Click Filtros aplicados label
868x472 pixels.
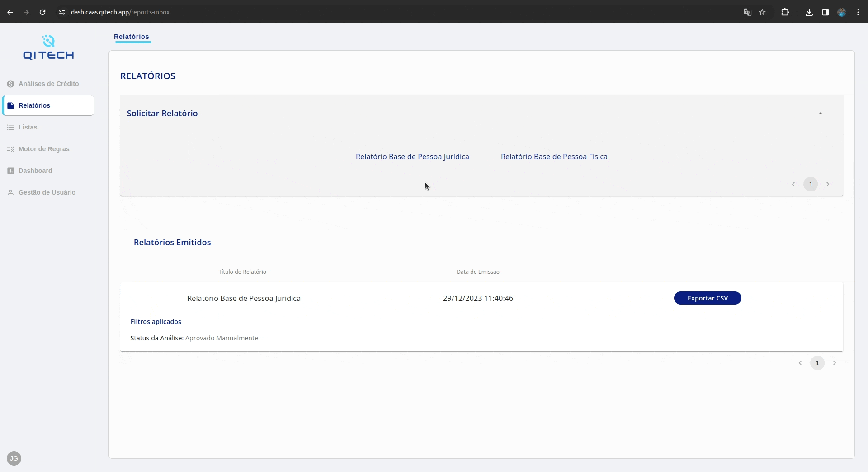[156, 322]
